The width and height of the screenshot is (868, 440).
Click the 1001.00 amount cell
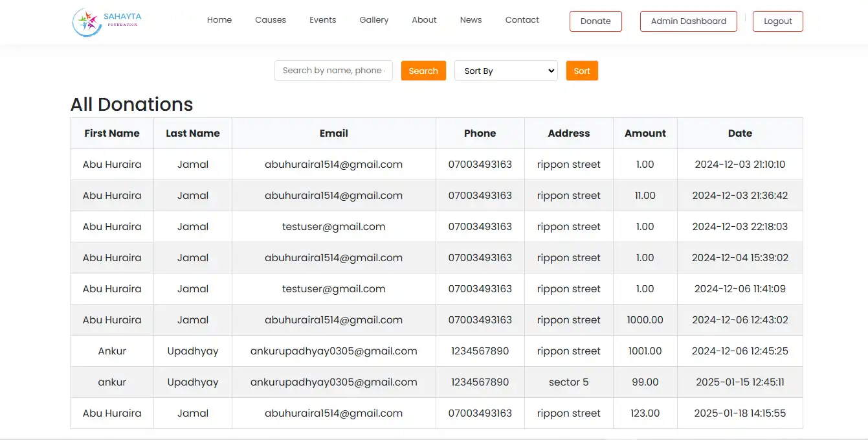pos(645,351)
